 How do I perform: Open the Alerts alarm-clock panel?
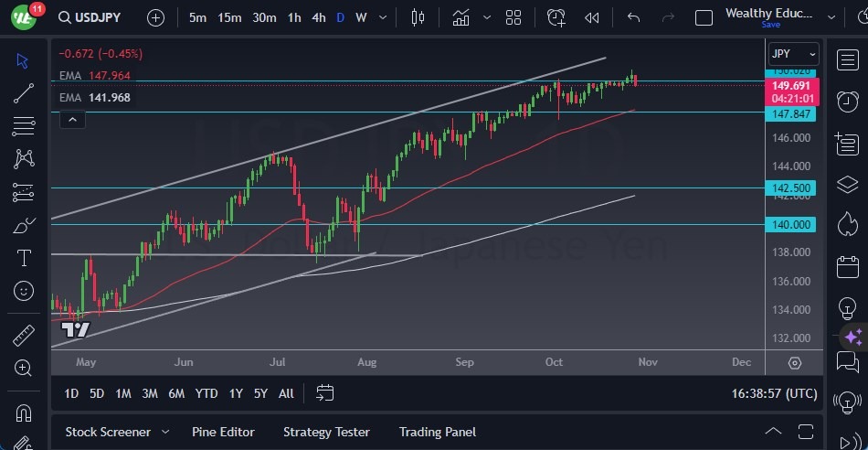click(847, 101)
